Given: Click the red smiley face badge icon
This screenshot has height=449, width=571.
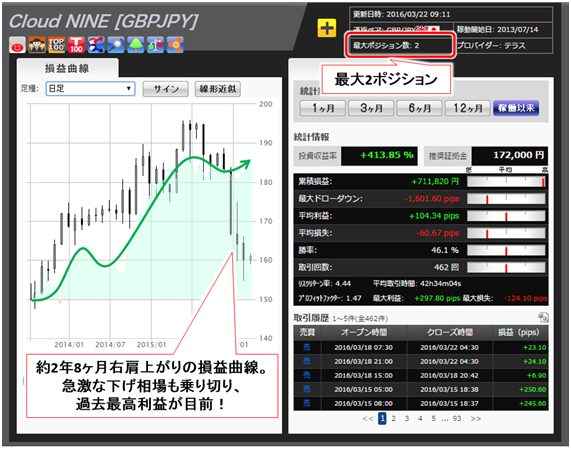Looking at the screenshot, I should coord(17,45).
